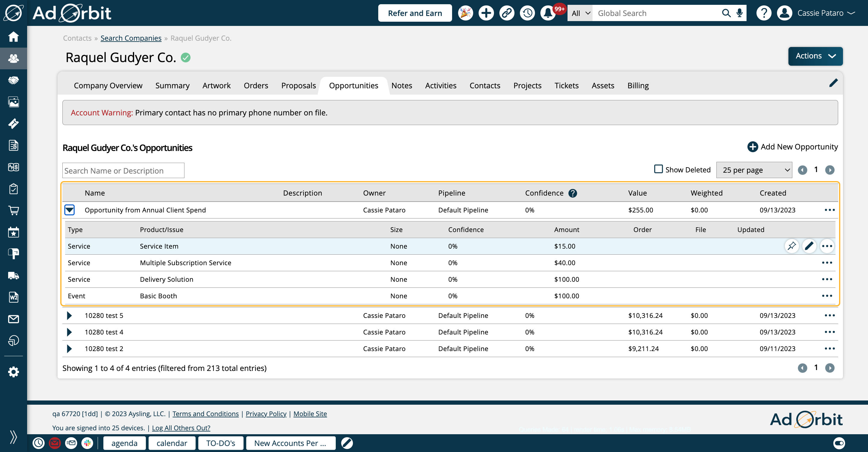Open the clipboard checklist icon in sidebar
The image size is (868, 452).
(14, 189)
